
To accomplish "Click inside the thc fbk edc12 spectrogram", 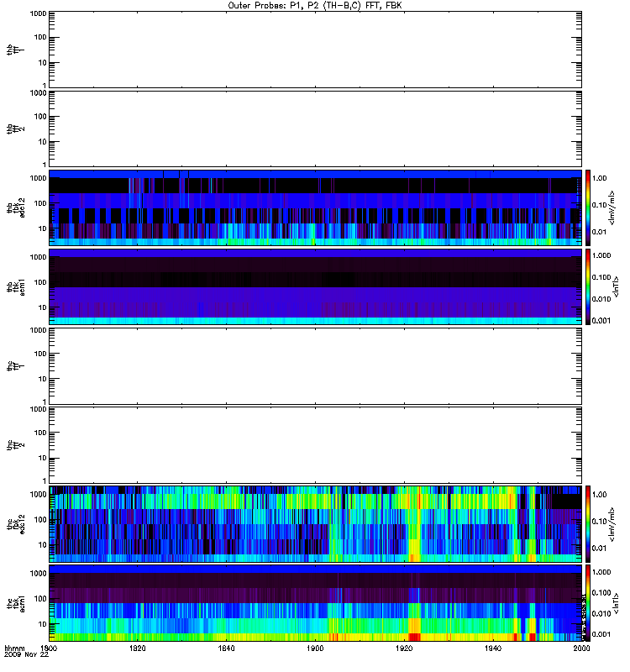I will [315, 524].
